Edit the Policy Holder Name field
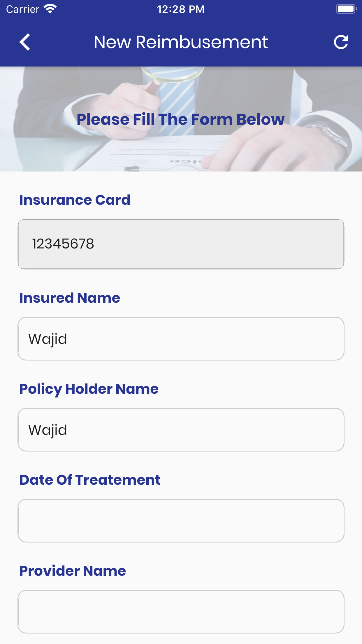Screen dimensions: 362x644 pos(181,430)
